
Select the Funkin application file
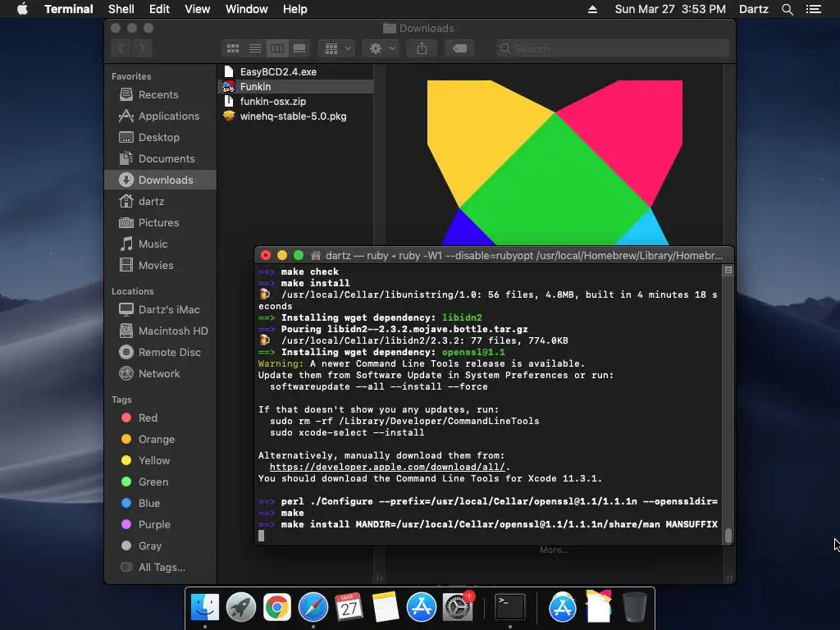(x=295, y=86)
